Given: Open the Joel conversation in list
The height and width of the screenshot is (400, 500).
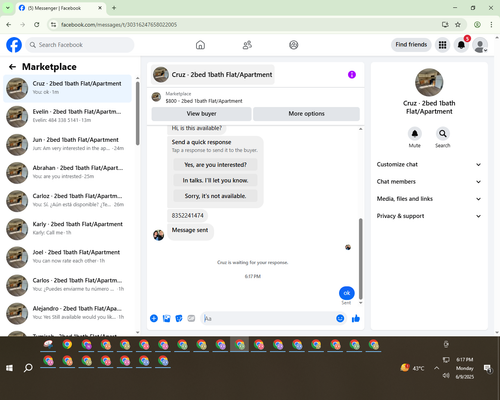Looking at the screenshot, I should [67, 257].
